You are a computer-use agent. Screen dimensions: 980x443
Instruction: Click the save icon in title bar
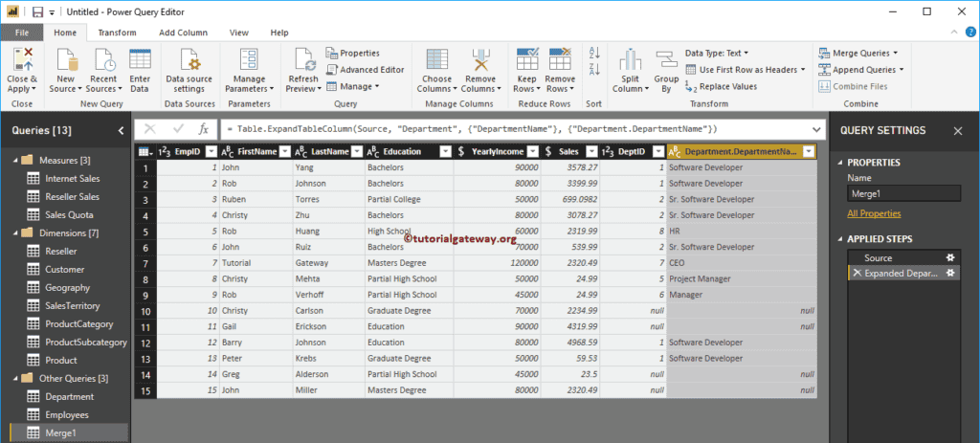37,11
